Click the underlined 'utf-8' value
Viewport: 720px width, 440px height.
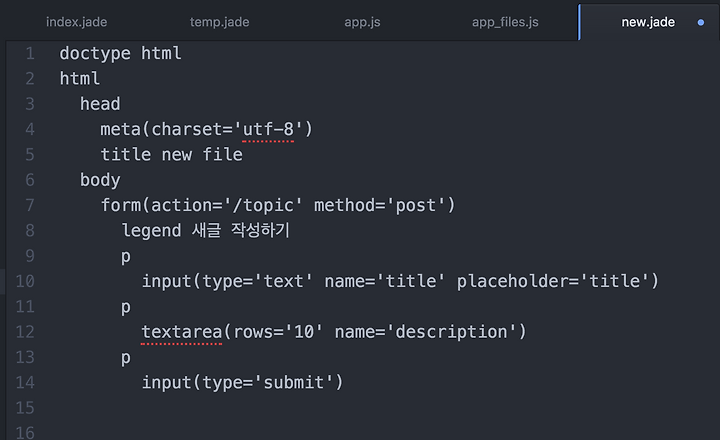268,130
